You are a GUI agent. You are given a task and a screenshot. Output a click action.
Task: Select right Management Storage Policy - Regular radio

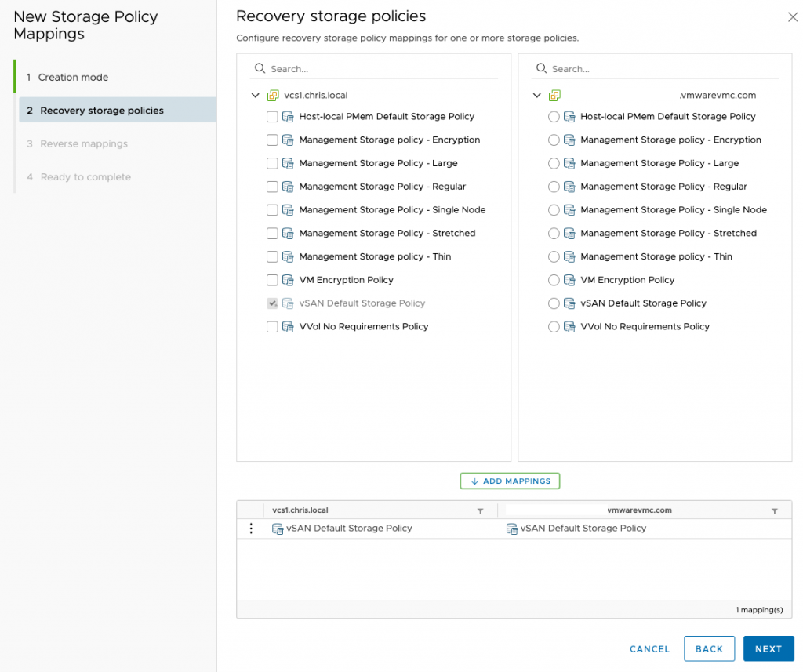(x=554, y=187)
